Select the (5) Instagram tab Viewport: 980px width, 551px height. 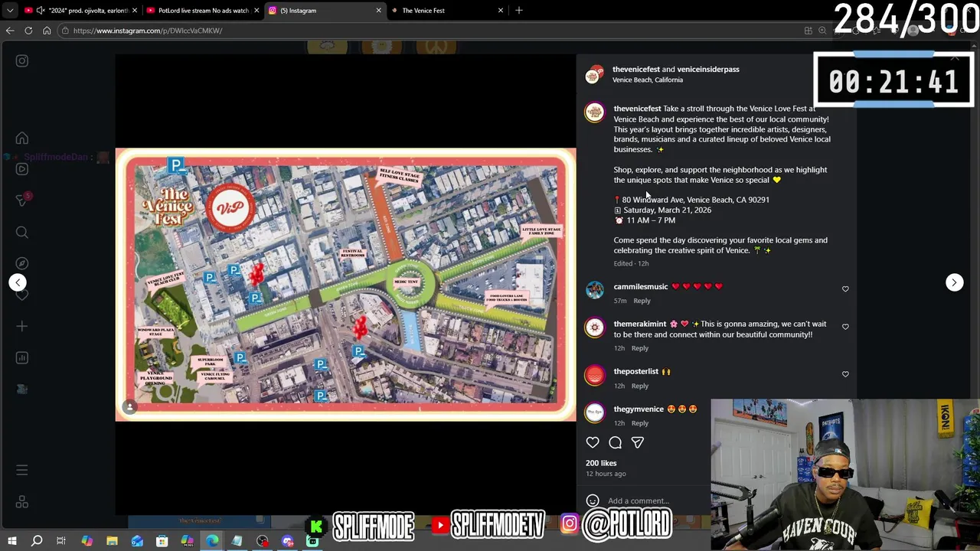[325, 11]
